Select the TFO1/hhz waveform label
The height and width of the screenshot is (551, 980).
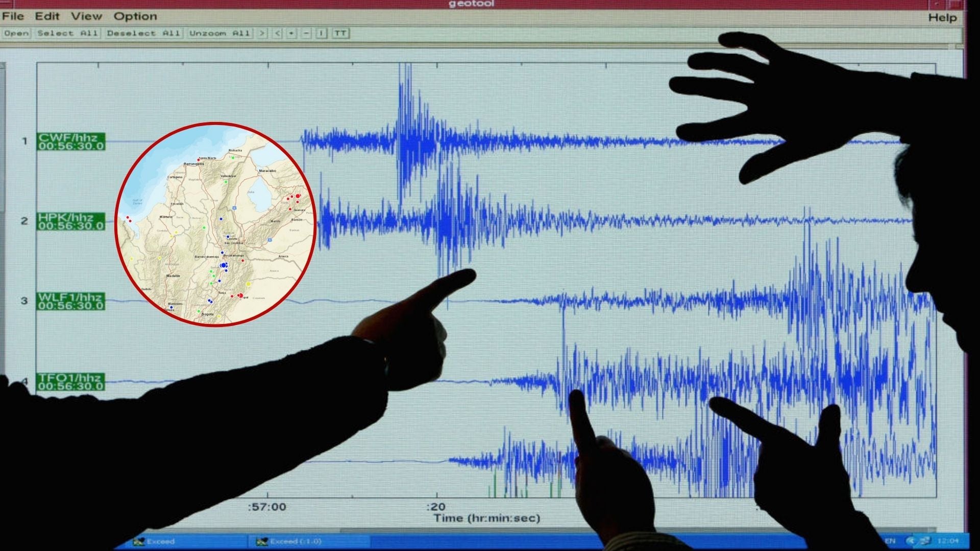[71, 382]
